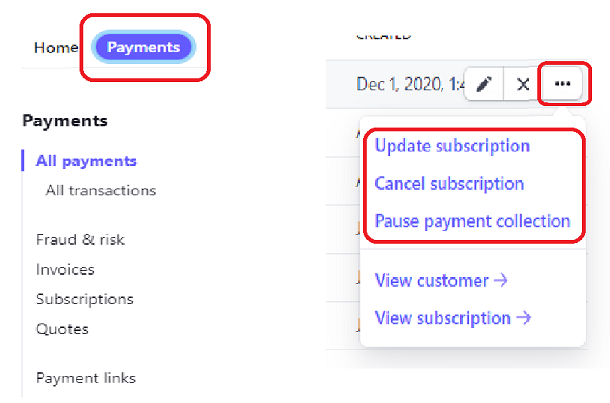Click the pencil edit icon
This screenshot has height=403, width=610.
point(484,85)
